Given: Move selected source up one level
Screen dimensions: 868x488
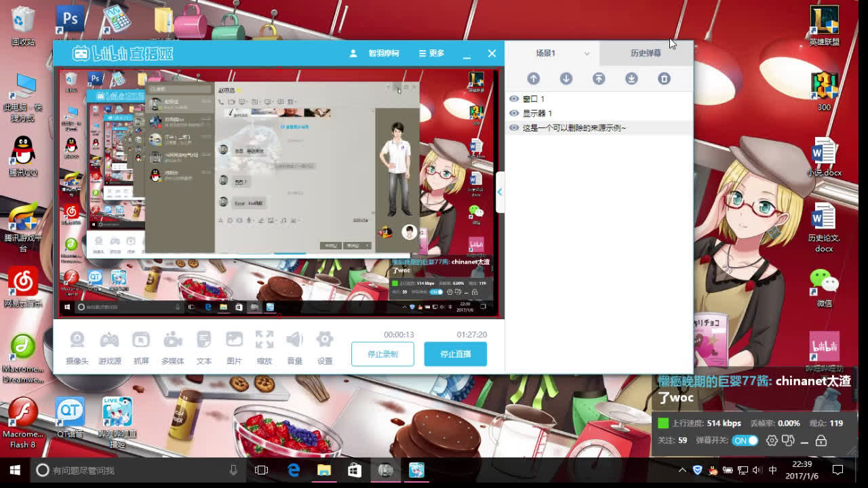Looking at the screenshot, I should [x=534, y=79].
